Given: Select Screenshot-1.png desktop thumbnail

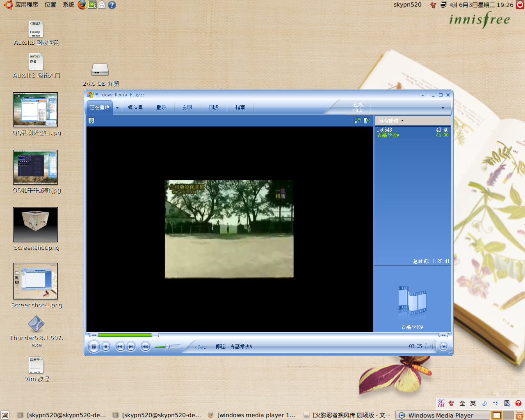Looking at the screenshot, I should click(x=35, y=281).
